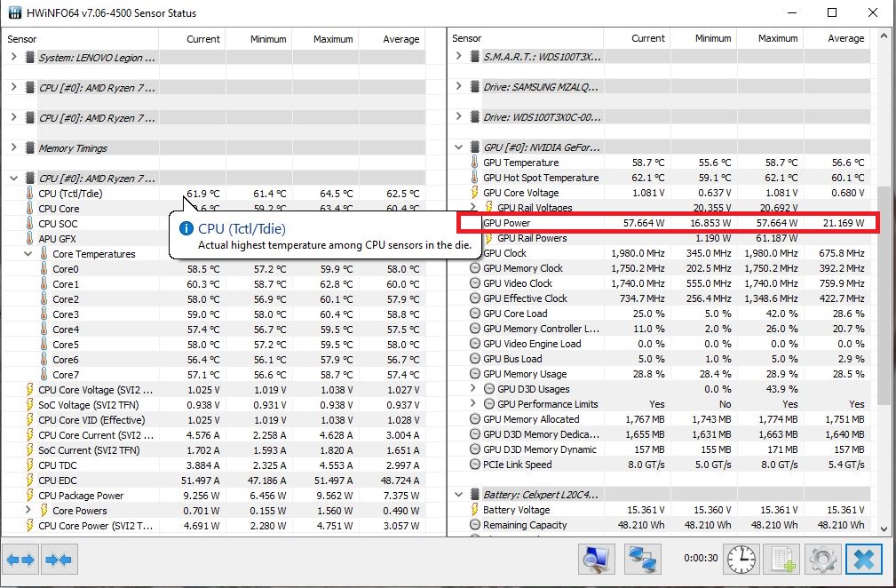Click the left pane Minimum column header
The height and width of the screenshot is (588, 896).
(x=259, y=39)
